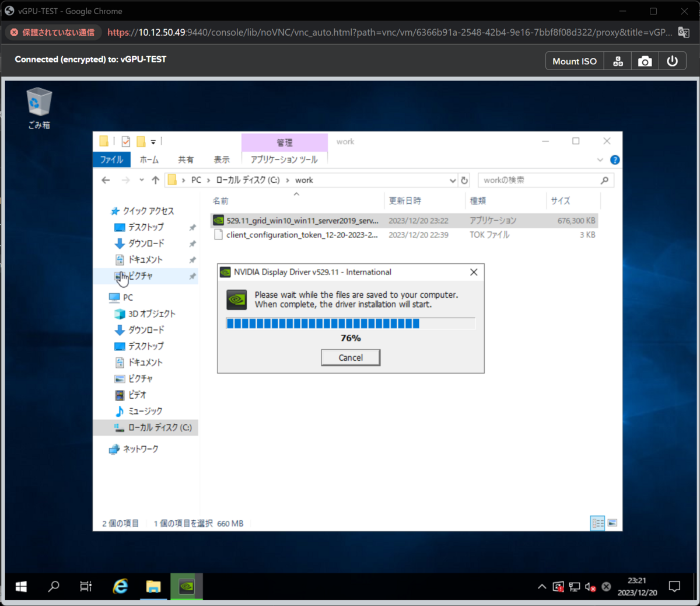Open the Recycle Bin on the desktop

pyautogui.click(x=39, y=109)
